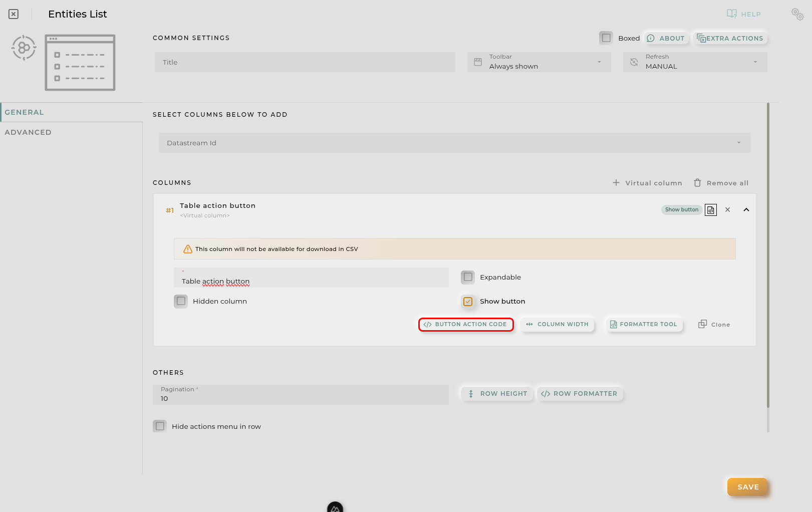
Task: Enable the Boxed checkbox
Action: pyautogui.click(x=606, y=38)
